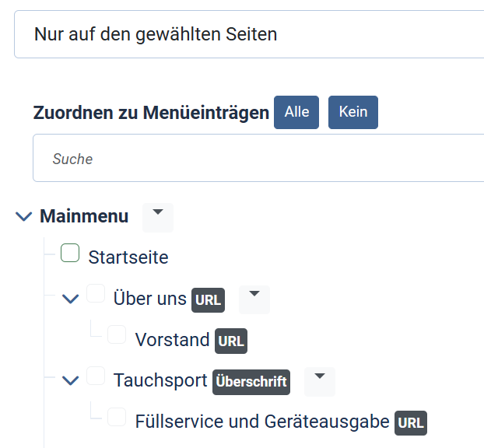Check Füllservice und Geräteausgabe checkbox
Screen dimensions: 484x448
tap(117, 417)
